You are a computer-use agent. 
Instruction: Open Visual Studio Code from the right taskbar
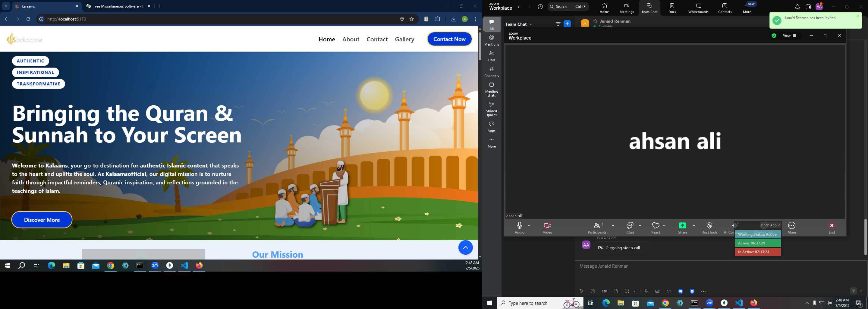[x=739, y=303]
